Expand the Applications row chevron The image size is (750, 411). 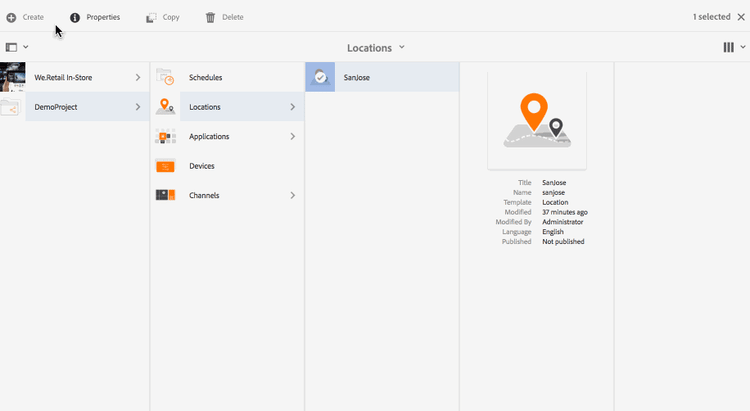click(x=293, y=136)
